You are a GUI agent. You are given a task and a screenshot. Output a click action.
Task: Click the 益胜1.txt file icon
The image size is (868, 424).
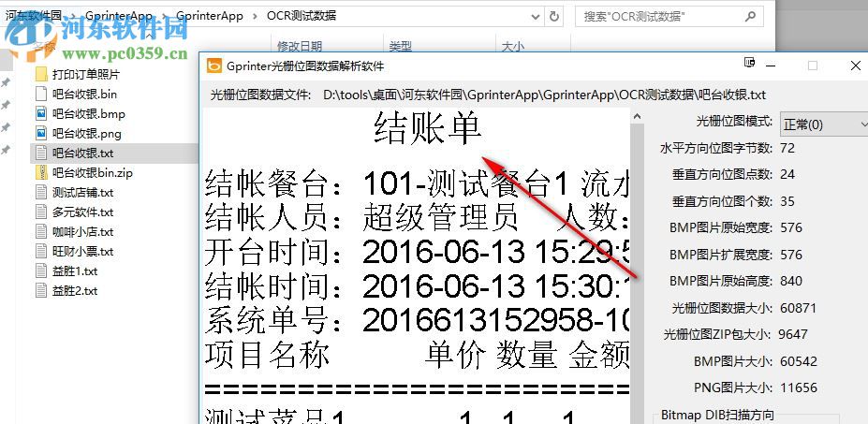[41, 270]
